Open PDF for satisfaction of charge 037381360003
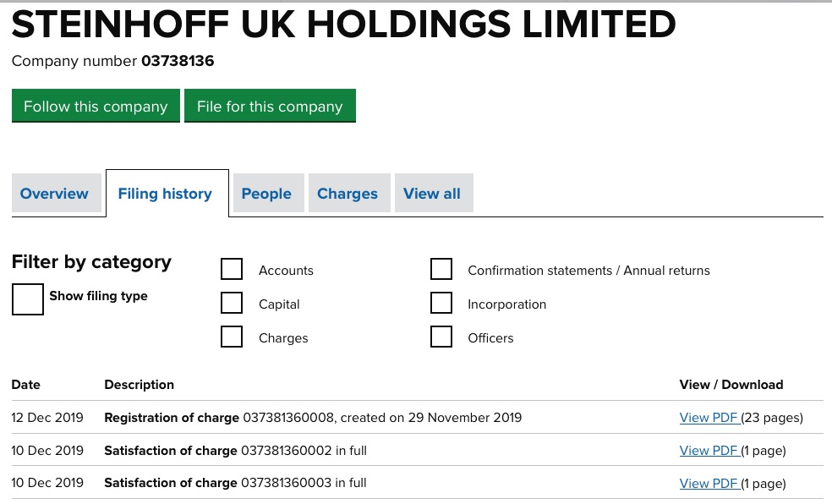 click(x=708, y=483)
